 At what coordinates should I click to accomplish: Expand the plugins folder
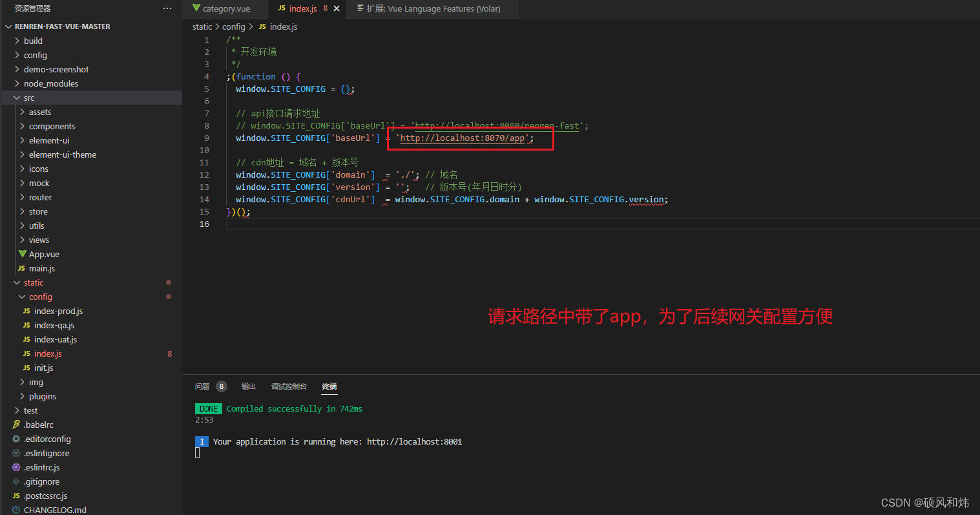click(43, 396)
